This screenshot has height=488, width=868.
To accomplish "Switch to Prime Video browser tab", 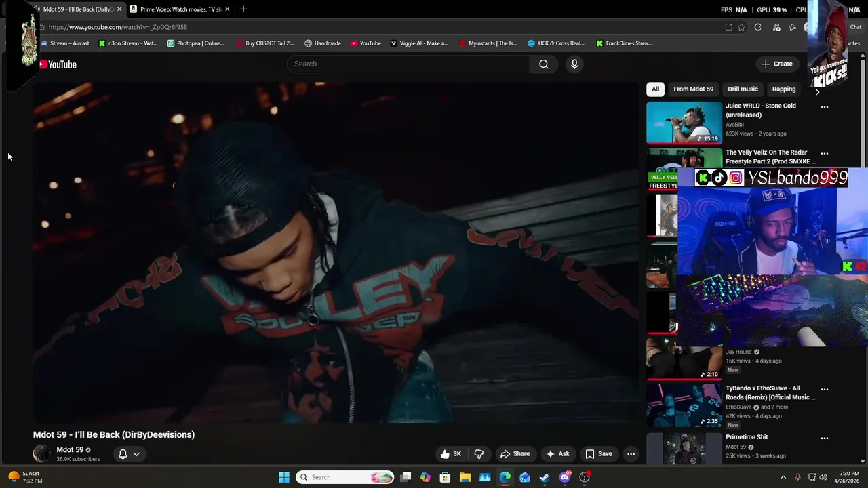I will pos(180,9).
